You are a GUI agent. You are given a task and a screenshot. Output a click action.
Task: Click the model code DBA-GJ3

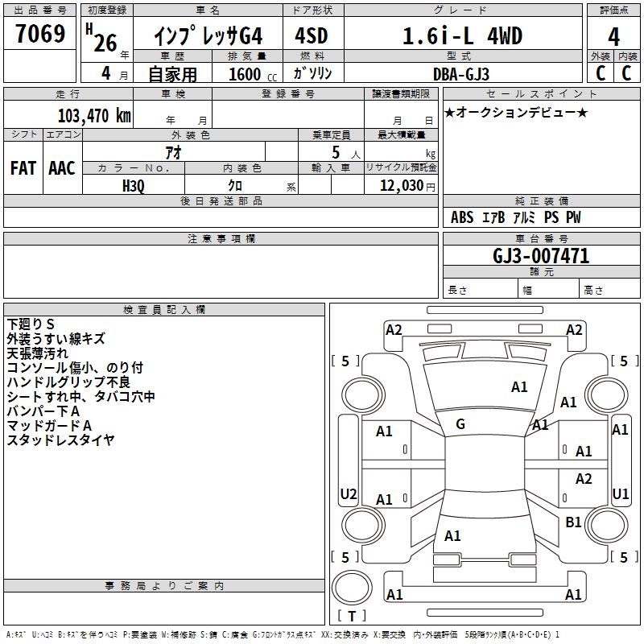coord(462,73)
